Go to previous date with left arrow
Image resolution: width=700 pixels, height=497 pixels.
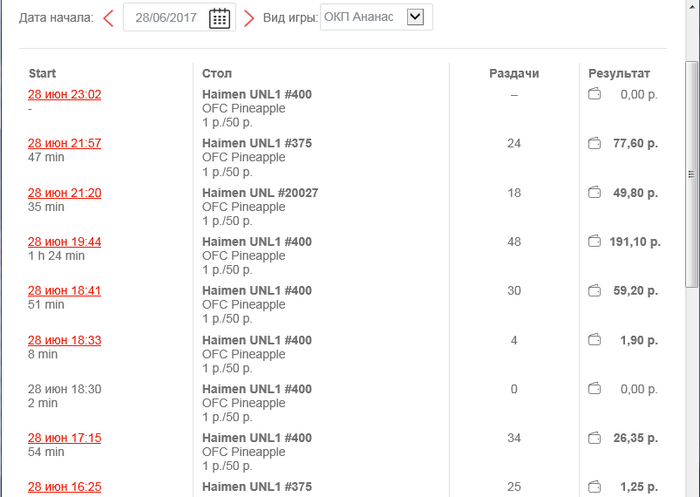[x=109, y=17]
